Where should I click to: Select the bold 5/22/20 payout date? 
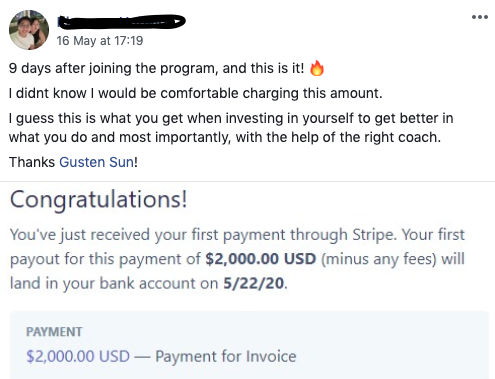pyautogui.click(x=254, y=283)
